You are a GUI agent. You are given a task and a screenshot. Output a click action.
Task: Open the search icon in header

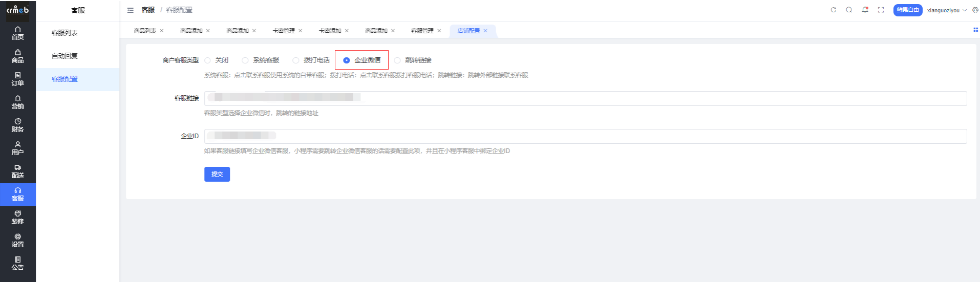coord(849,10)
